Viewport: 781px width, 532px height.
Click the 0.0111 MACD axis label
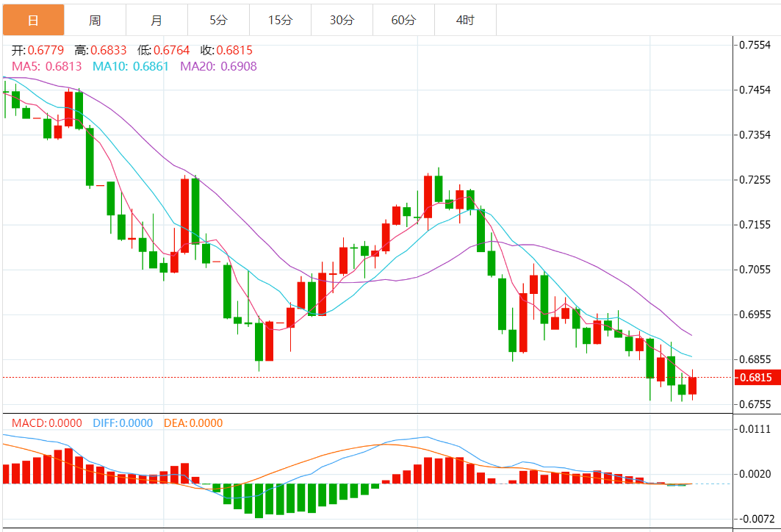[755, 429]
